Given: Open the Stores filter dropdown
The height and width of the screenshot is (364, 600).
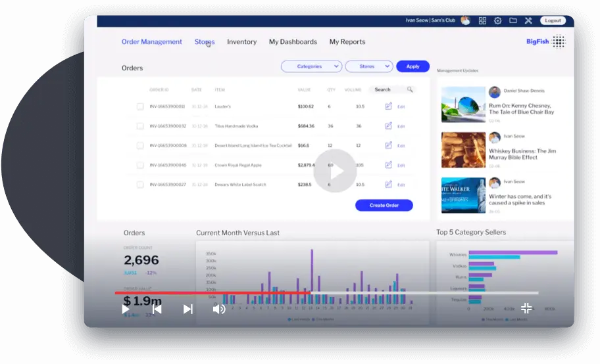Looking at the screenshot, I should 368,66.
